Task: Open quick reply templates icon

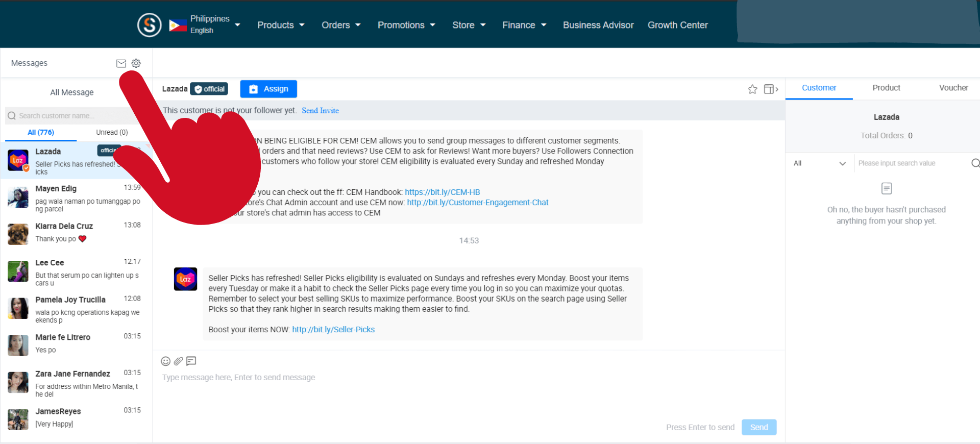Action: click(191, 361)
